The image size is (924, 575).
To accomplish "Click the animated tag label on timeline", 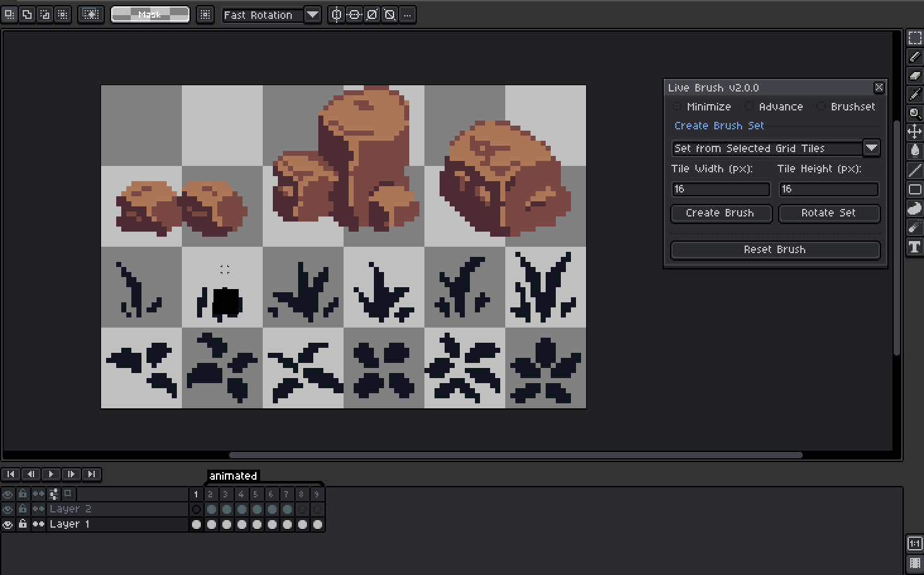I will click(233, 476).
